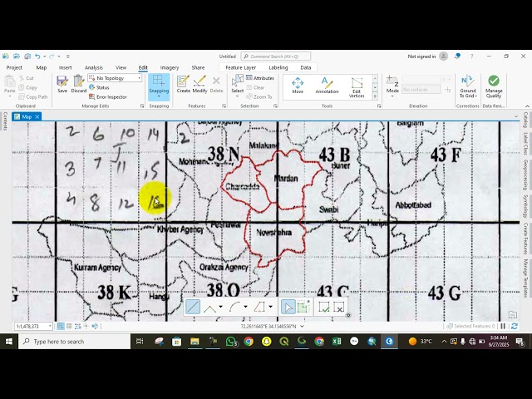Click the New Project quick access icon
The image size is (532, 399).
coord(6,57)
